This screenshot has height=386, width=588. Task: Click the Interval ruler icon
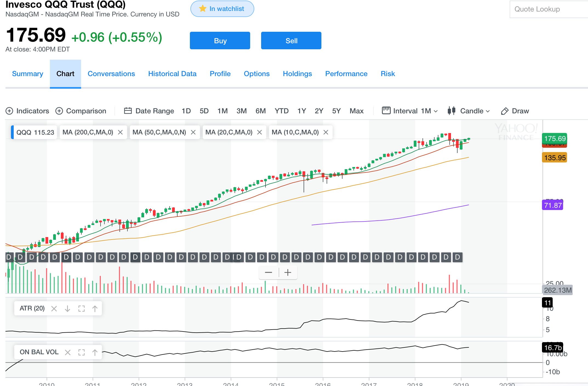(386, 111)
